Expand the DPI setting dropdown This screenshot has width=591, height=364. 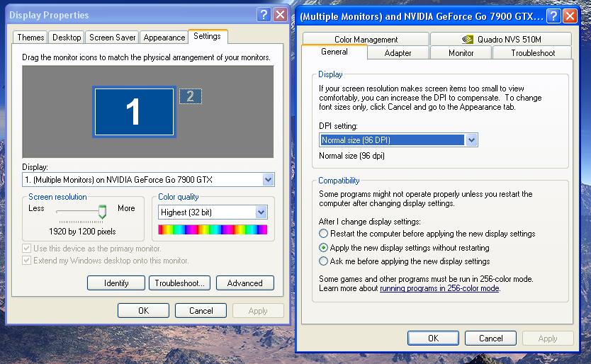471,140
